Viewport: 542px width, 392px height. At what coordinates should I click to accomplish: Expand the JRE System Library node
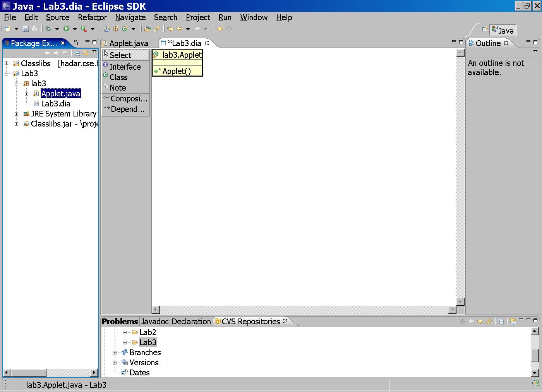17,114
